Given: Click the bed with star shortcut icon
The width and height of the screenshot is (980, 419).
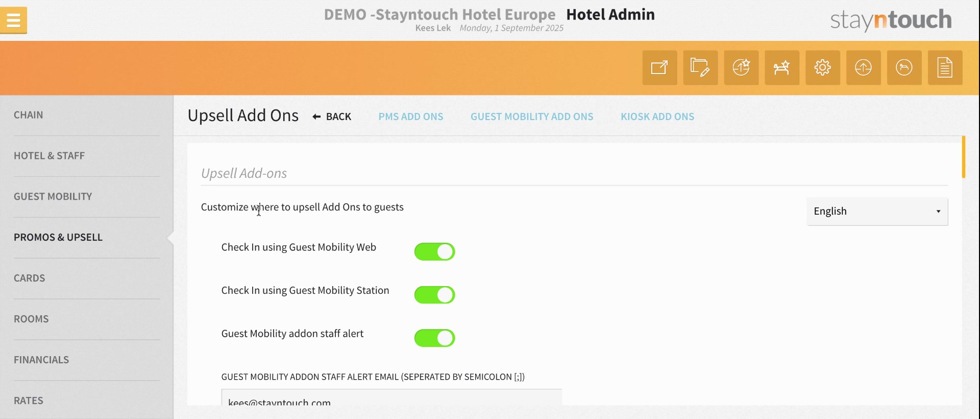Looking at the screenshot, I should point(782,67).
